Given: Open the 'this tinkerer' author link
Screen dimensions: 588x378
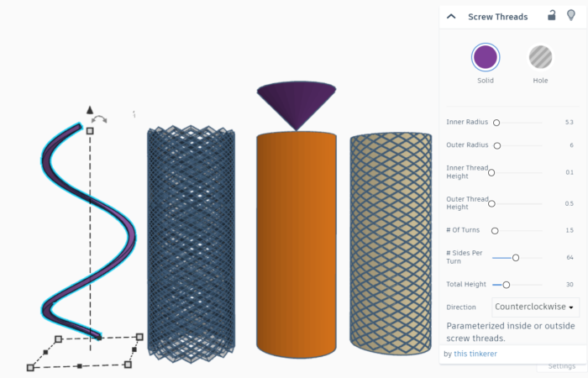Looking at the screenshot, I should point(475,354).
